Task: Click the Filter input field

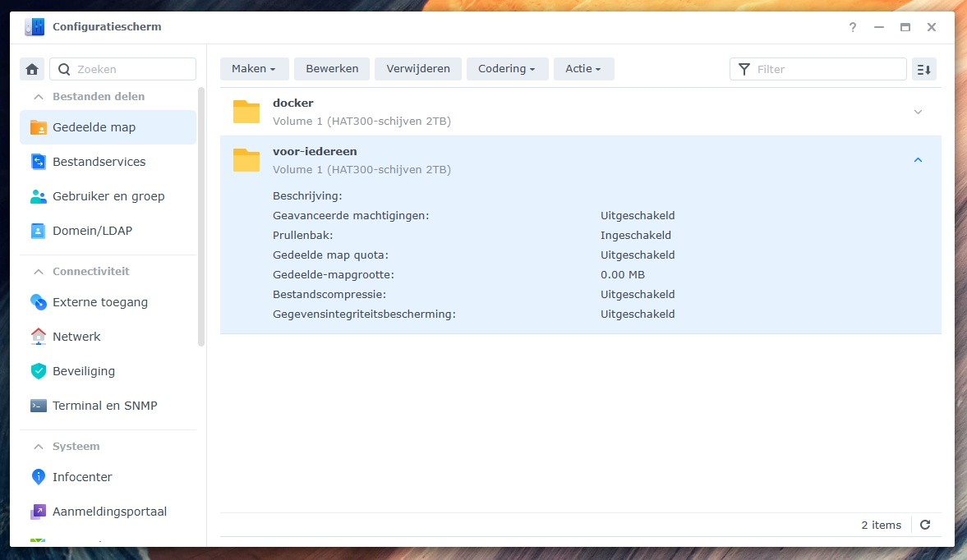Action: 828,69
